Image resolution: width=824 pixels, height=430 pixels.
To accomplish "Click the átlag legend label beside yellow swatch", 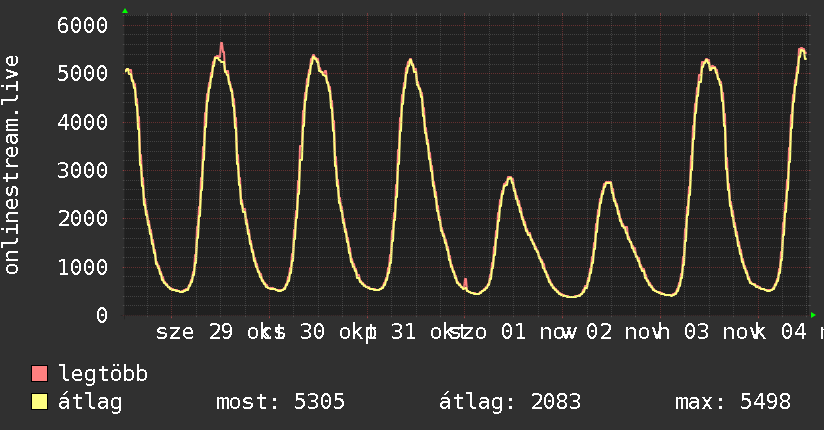I will pyautogui.click(x=90, y=402).
